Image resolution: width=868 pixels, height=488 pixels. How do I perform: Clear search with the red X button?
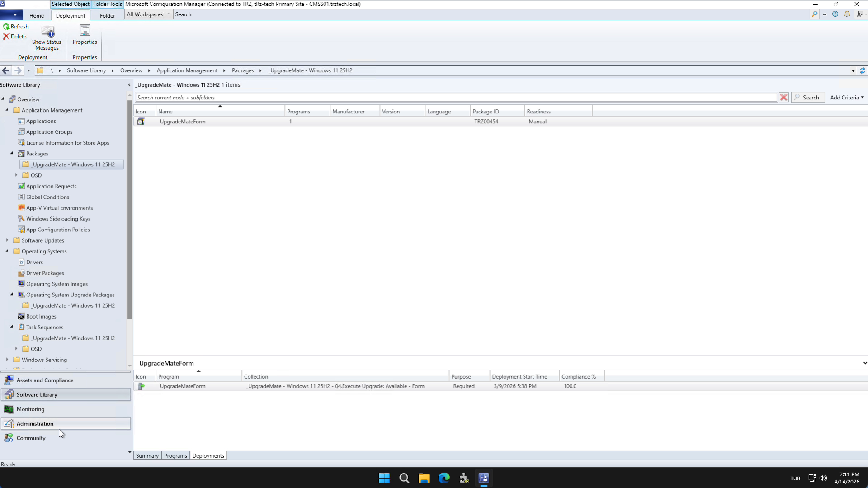784,98
